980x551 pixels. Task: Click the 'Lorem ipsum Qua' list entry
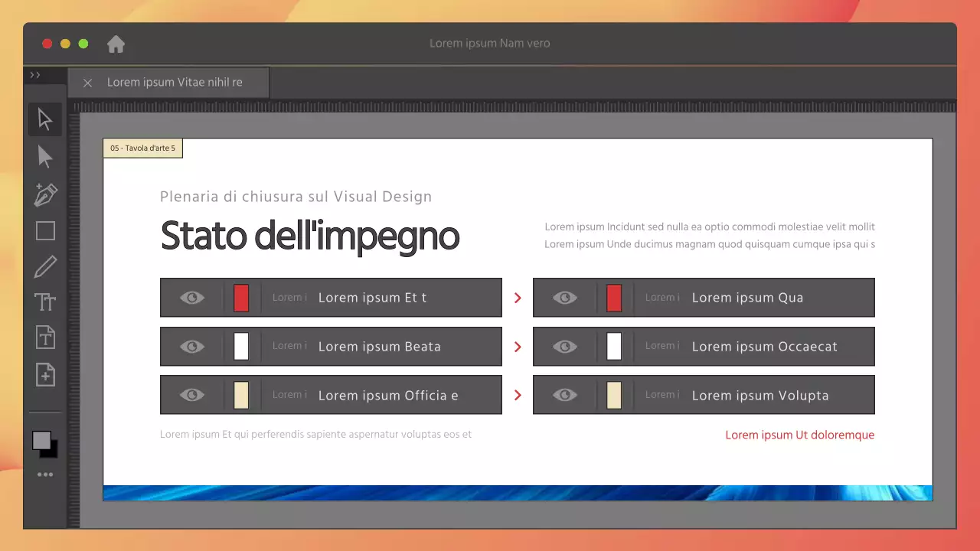tap(747, 298)
